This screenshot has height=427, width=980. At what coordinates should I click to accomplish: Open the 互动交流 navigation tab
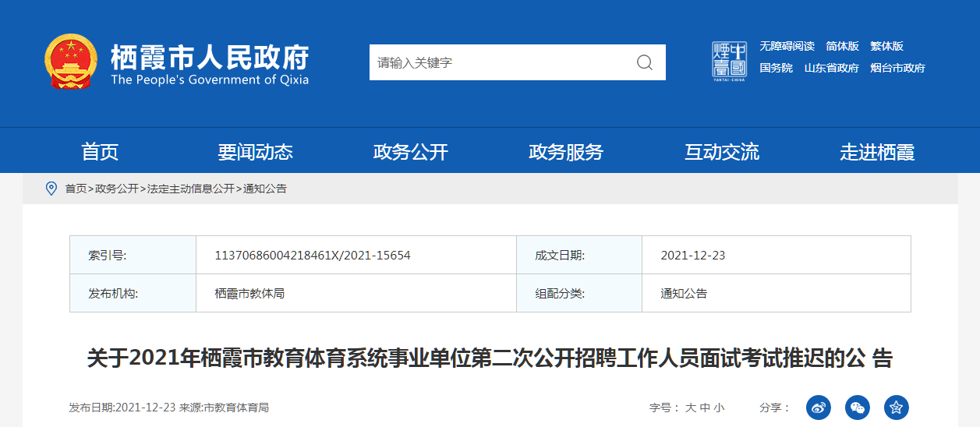pyautogui.click(x=722, y=152)
